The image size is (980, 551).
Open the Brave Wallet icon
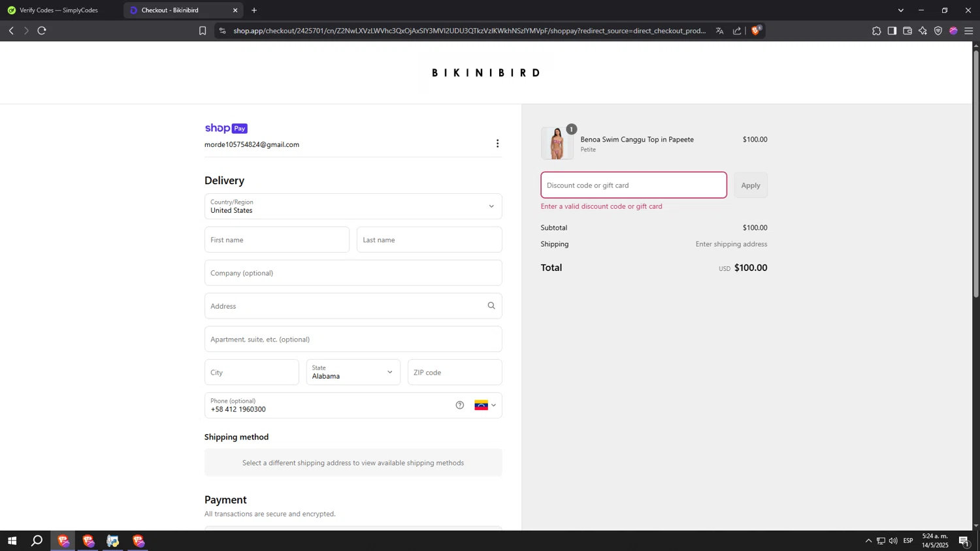pos(907,31)
